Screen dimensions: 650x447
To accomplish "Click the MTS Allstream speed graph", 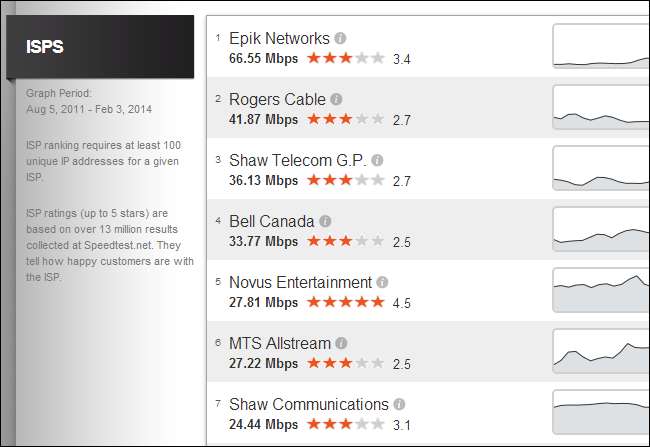I will tap(600, 351).
